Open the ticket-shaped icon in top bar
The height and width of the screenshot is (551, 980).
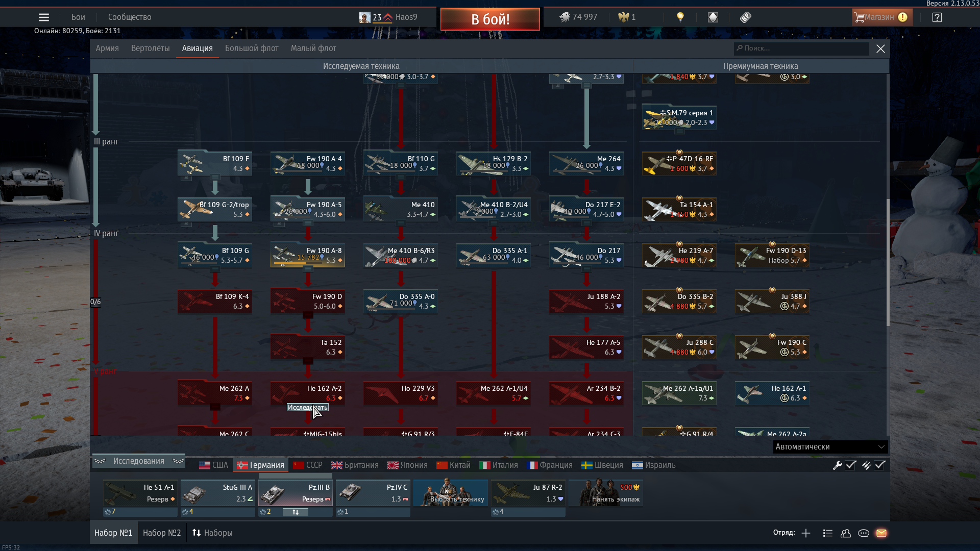[x=746, y=17]
